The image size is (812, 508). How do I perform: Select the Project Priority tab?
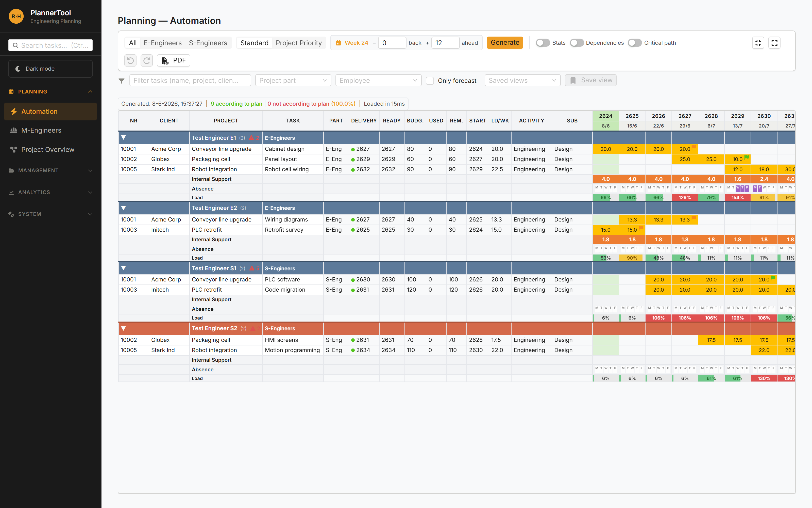click(299, 43)
